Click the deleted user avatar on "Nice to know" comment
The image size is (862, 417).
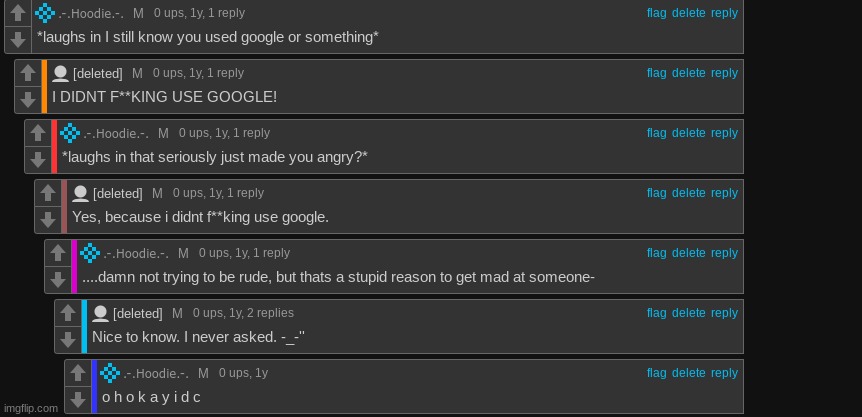[100, 313]
